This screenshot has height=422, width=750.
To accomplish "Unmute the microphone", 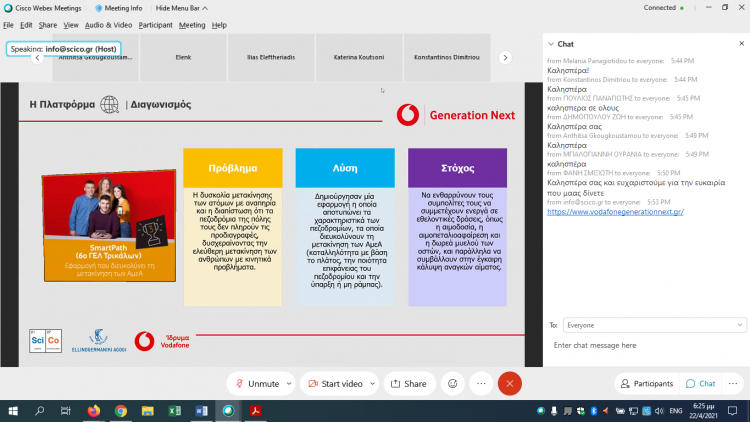I will (x=257, y=384).
